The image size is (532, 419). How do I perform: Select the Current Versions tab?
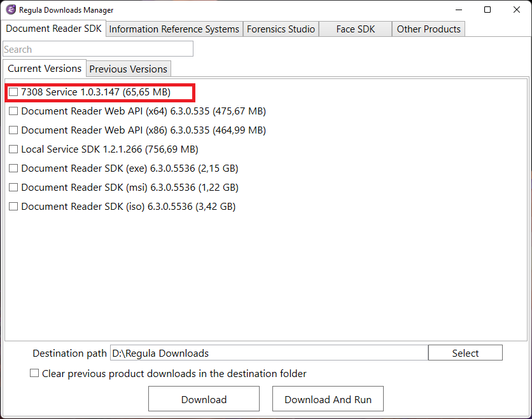(x=45, y=69)
